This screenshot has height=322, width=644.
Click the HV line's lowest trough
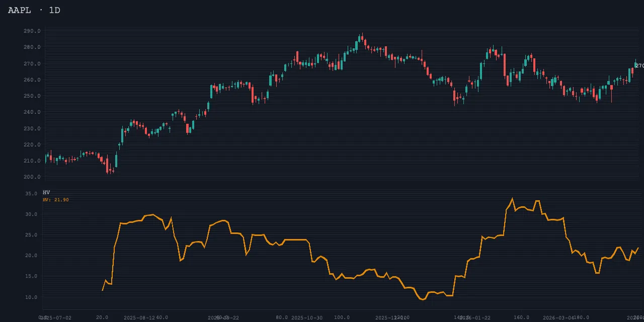pyautogui.click(x=423, y=299)
